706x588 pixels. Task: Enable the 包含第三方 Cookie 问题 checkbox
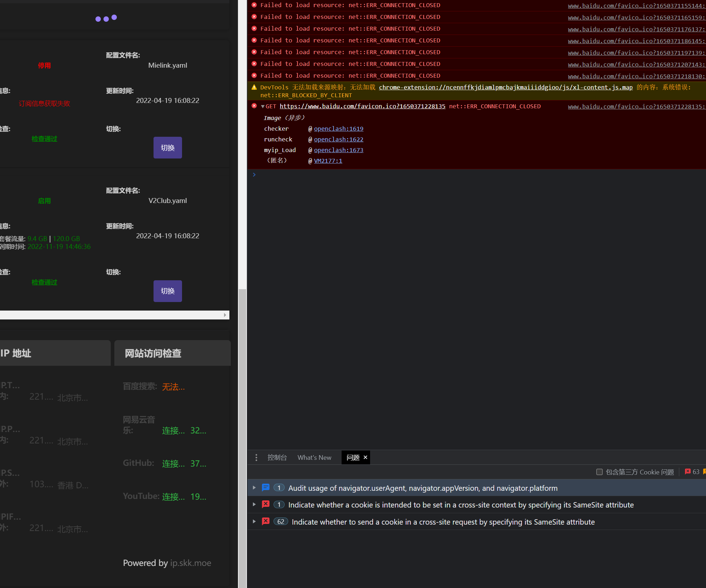[599, 472]
